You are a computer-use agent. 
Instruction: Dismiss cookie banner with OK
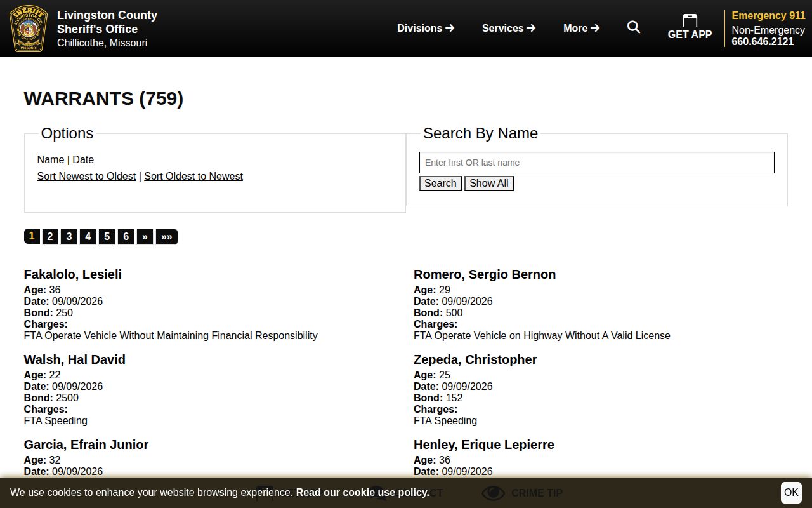point(791,492)
